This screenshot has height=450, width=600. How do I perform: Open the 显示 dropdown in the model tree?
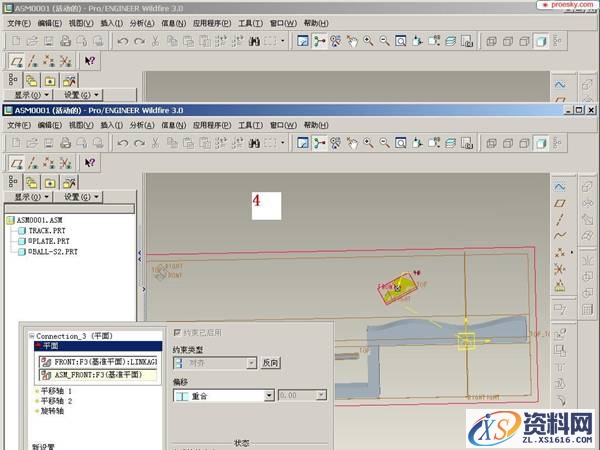pyautogui.click(x=29, y=197)
